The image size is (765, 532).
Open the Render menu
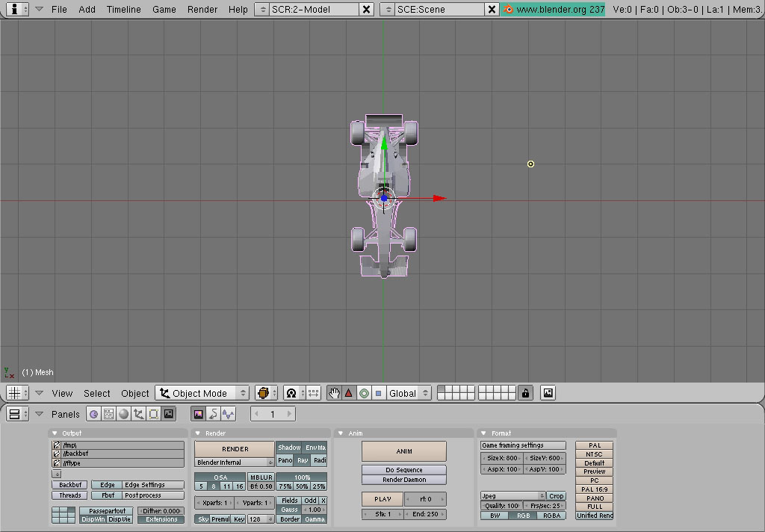202,9
